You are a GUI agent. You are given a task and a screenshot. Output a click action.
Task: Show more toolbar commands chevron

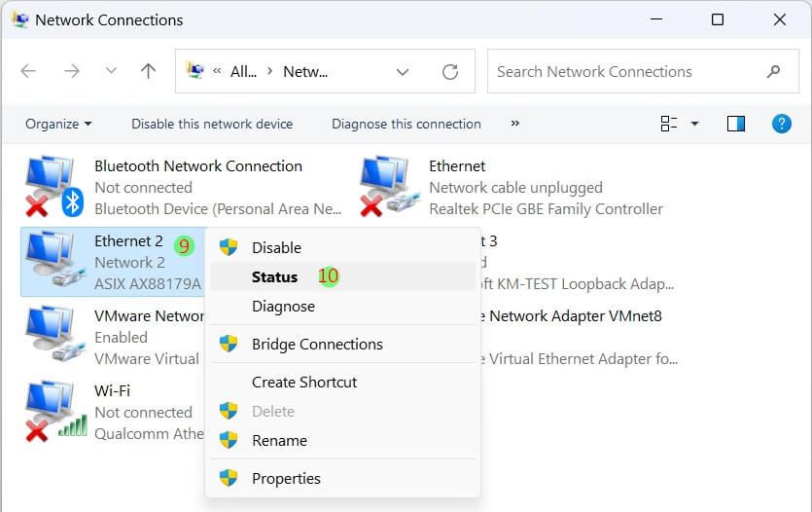(514, 124)
